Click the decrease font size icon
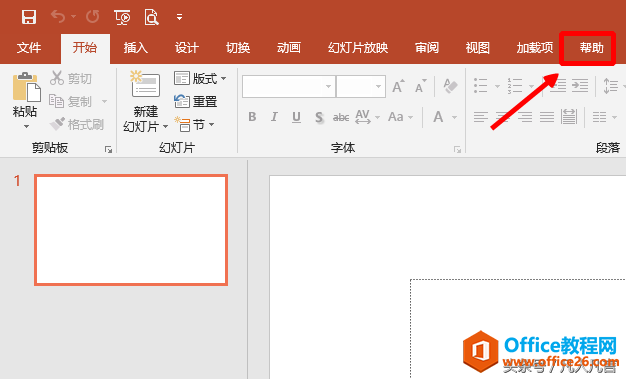The width and height of the screenshot is (626, 379). [x=420, y=86]
